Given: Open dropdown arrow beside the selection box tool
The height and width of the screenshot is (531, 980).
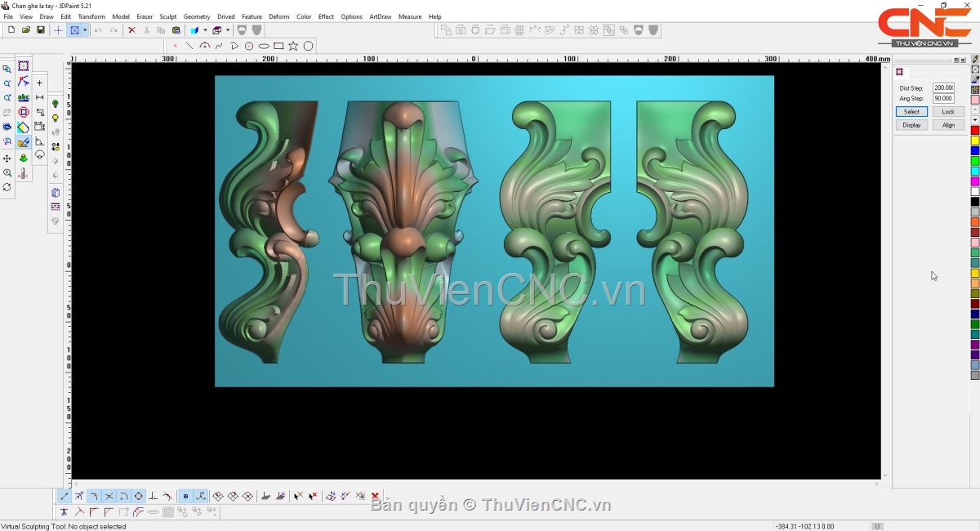Looking at the screenshot, I should click(x=85, y=30).
